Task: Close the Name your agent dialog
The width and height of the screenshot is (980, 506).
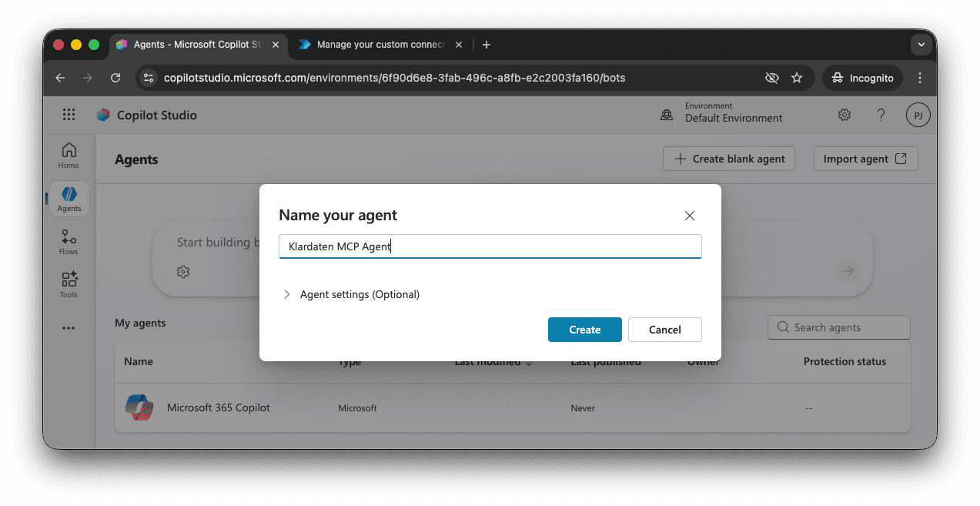Action: pyautogui.click(x=690, y=216)
